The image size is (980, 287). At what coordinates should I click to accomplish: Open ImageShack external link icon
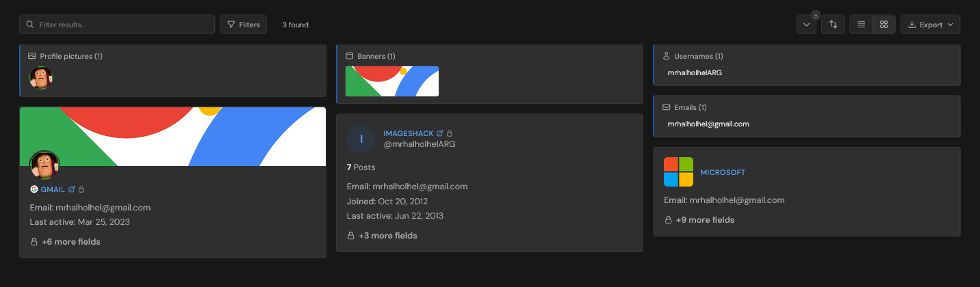[440, 133]
